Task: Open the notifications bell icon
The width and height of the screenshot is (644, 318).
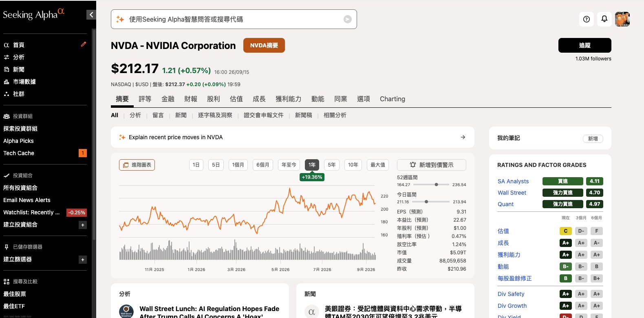Action: (604, 19)
